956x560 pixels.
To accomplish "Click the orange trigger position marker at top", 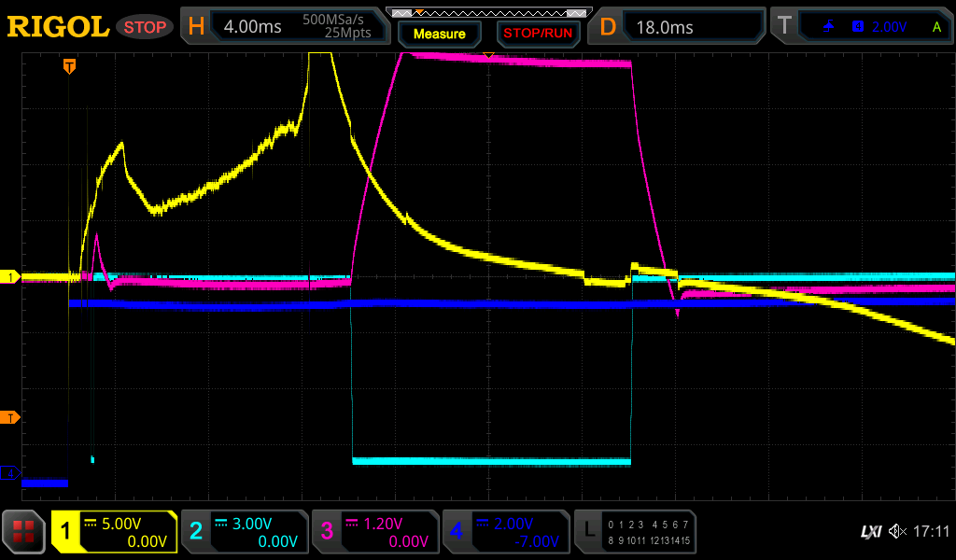I will (x=69, y=66).
